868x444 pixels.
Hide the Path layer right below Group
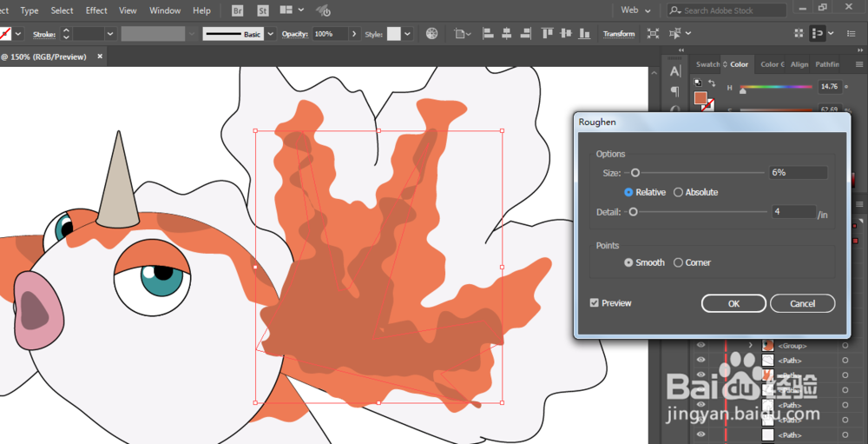tap(700, 361)
